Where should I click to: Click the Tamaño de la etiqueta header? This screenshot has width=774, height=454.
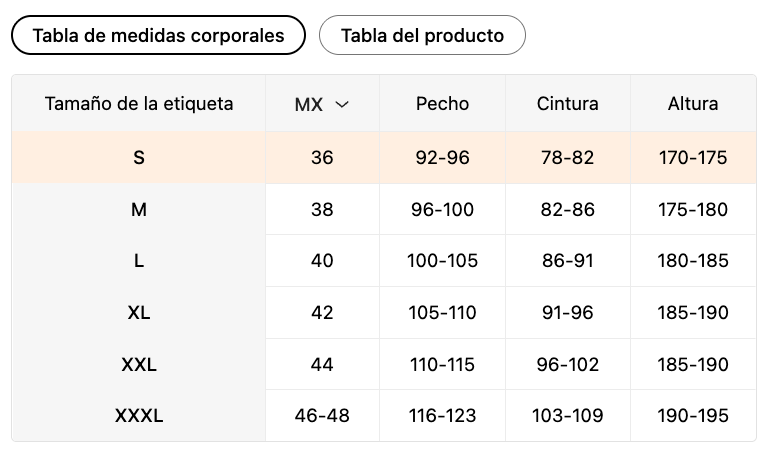(139, 104)
